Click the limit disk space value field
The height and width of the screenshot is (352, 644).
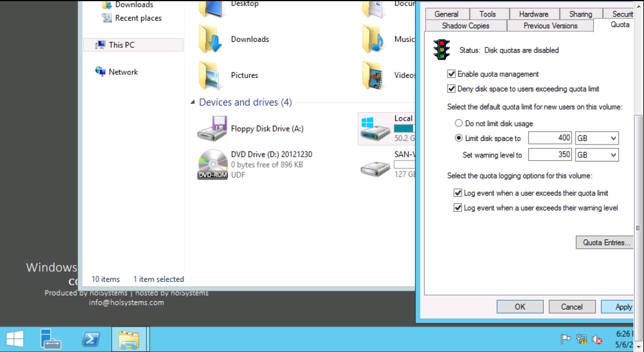pos(550,138)
